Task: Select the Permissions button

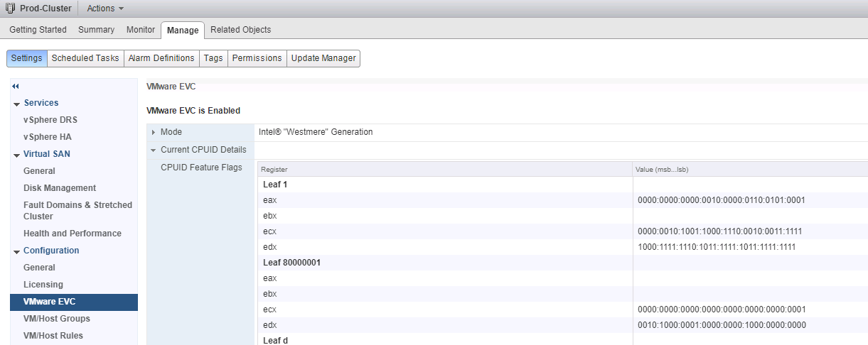Action: coord(257,58)
